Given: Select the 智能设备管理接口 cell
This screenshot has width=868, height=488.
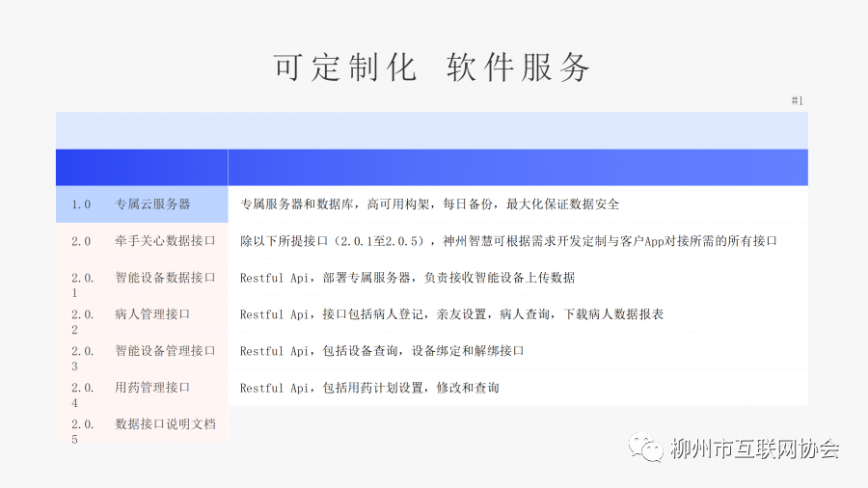Looking at the screenshot, I should [165, 351].
